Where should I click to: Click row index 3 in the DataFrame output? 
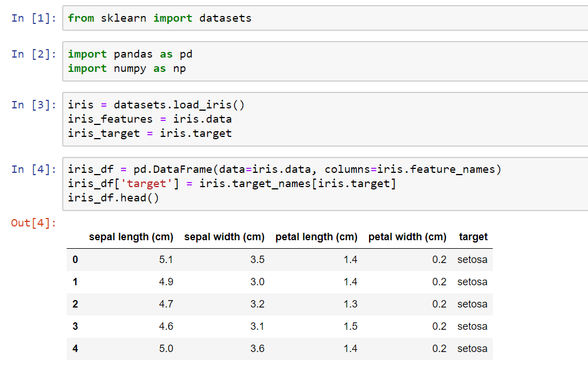coord(75,326)
